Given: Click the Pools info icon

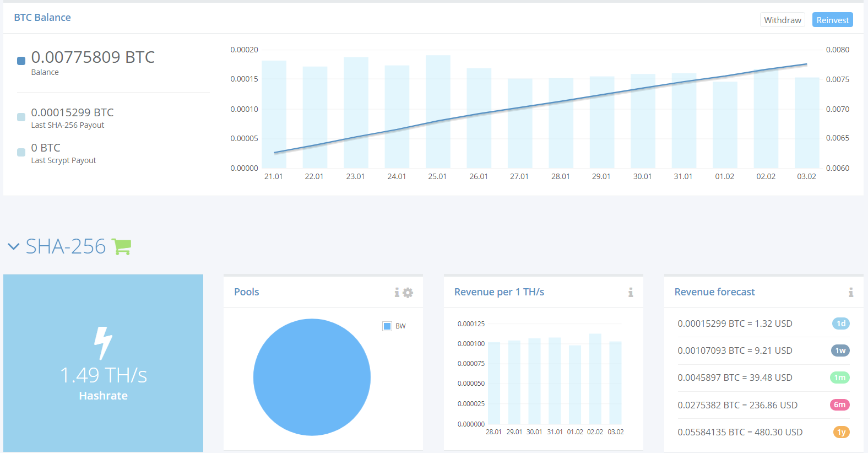Looking at the screenshot, I should point(397,293).
